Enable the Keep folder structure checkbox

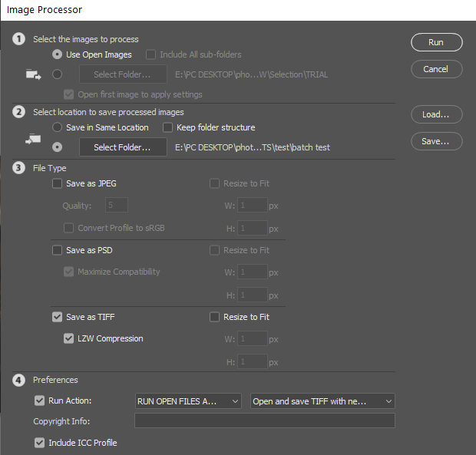pos(168,127)
